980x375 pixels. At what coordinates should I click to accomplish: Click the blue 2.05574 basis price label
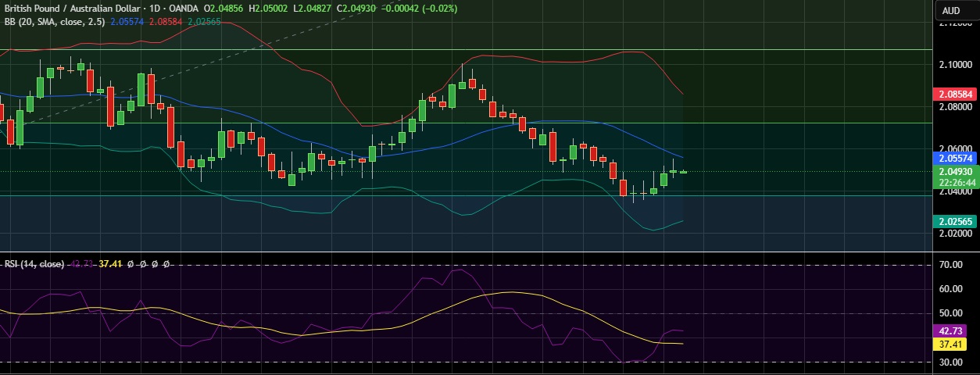(x=956, y=158)
